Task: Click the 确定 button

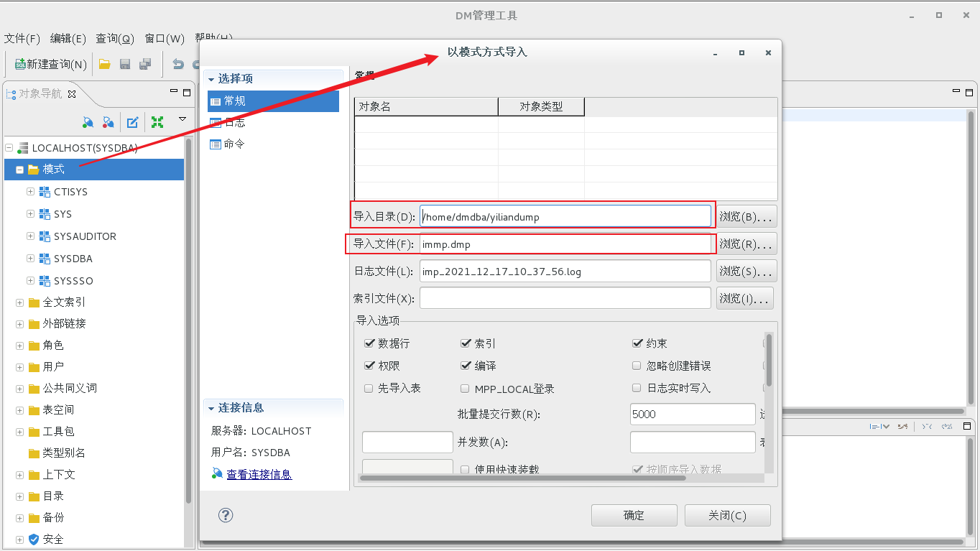Action: [634, 516]
